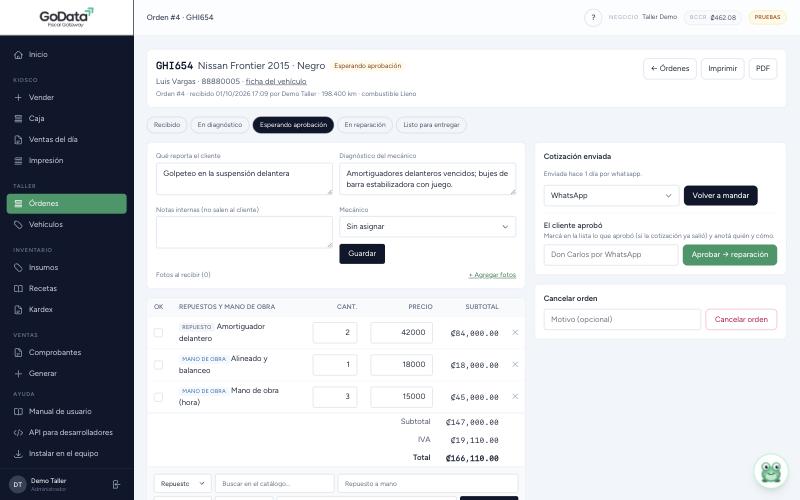Click the Guardar button
This screenshot has height=500, width=800.
pyautogui.click(x=362, y=254)
